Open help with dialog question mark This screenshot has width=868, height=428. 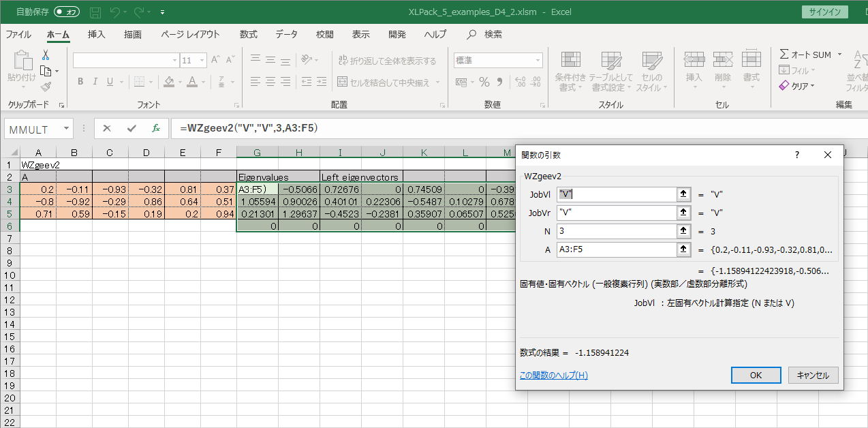(x=797, y=155)
